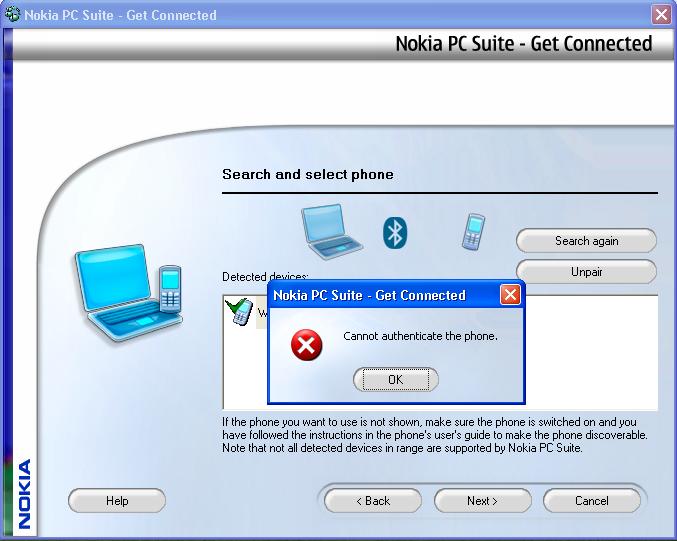Image resolution: width=677 pixels, height=541 pixels.
Task: Click the Nokia PC Suite title bar icon
Action: click(x=12, y=14)
